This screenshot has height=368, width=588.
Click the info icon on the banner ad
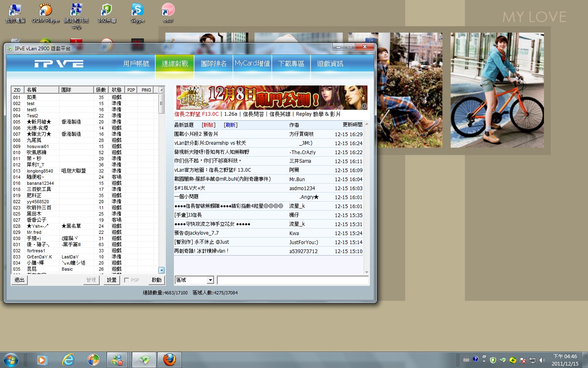click(364, 106)
